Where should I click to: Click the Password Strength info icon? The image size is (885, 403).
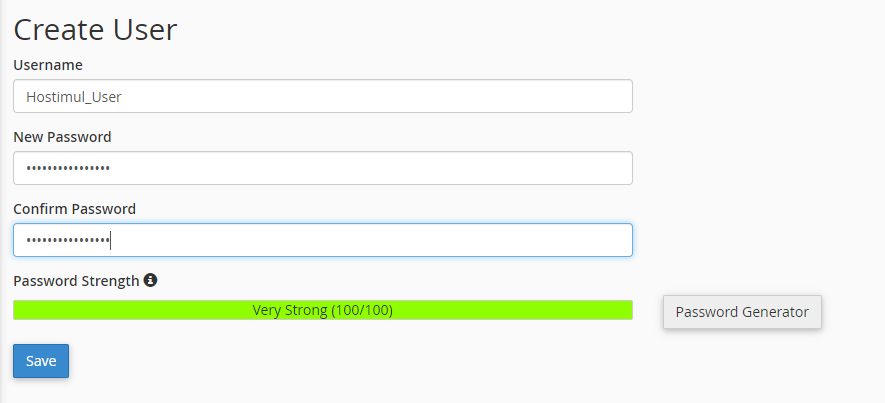(x=150, y=281)
